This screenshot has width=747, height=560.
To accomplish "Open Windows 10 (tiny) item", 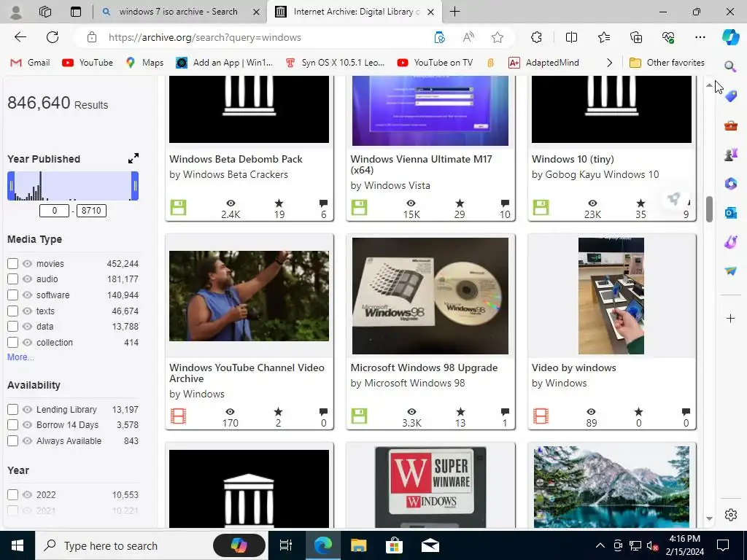I will pos(573,159).
